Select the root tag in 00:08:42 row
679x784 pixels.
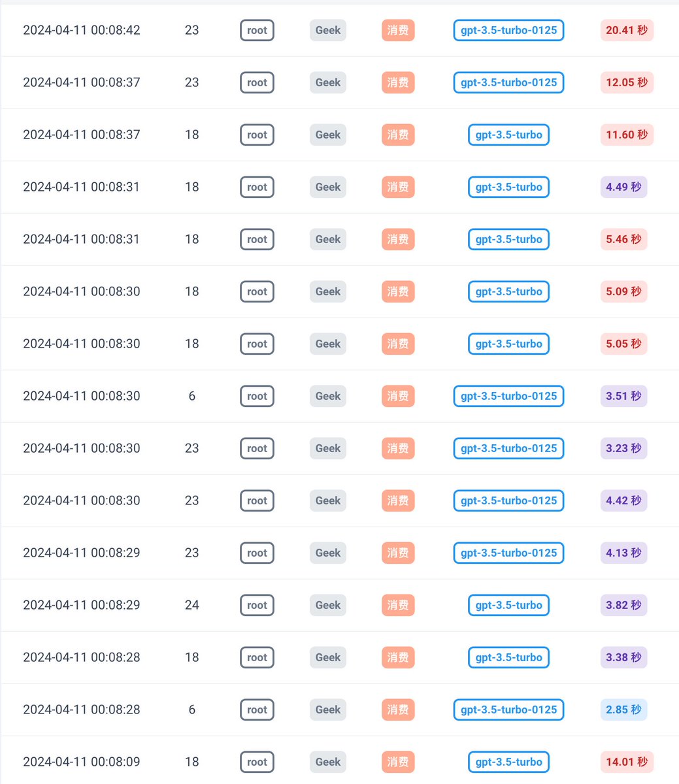(257, 30)
